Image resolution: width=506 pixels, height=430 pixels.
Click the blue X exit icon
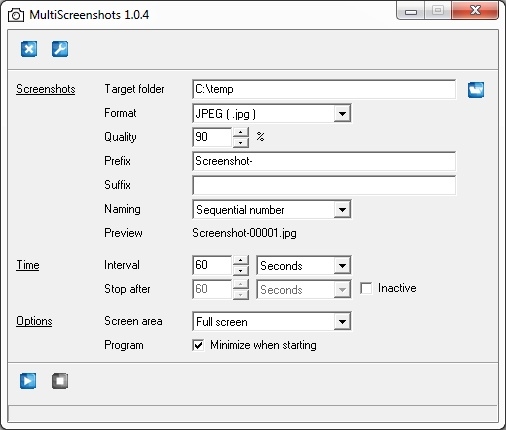(x=29, y=49)
